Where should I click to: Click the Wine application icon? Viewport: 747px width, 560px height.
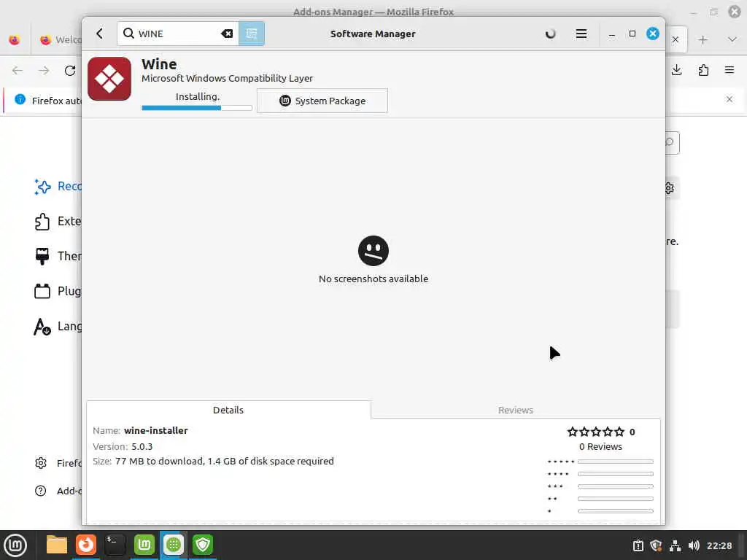point(109,79)
